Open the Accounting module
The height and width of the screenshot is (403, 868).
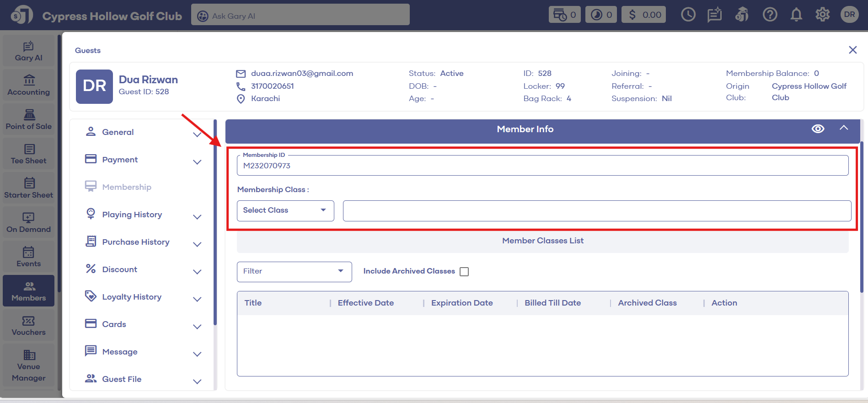(29, 86)
